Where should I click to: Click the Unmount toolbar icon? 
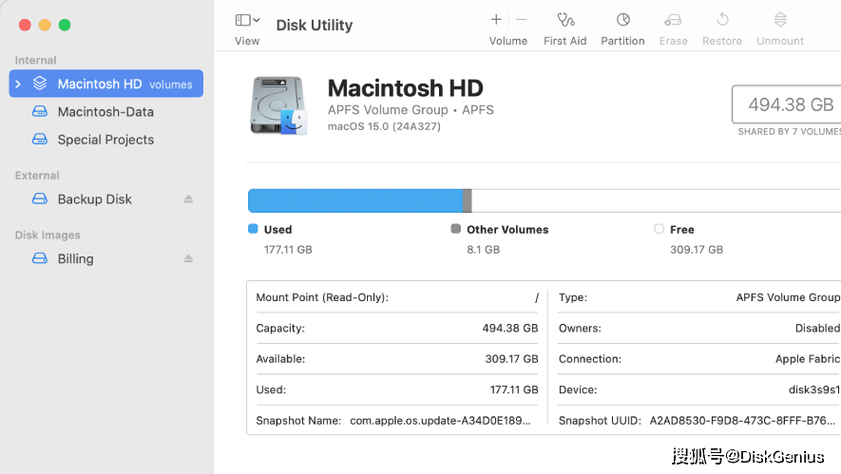pos(780,20)
